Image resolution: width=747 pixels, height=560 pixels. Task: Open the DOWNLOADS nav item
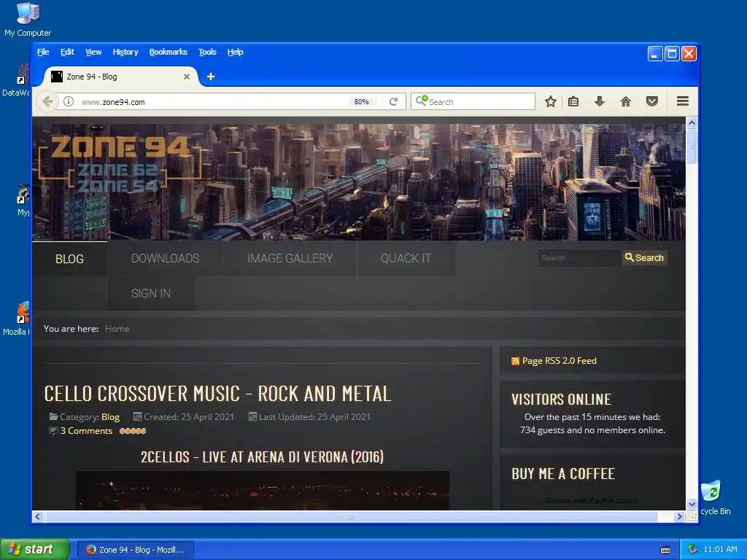click(x=166, y=258)
